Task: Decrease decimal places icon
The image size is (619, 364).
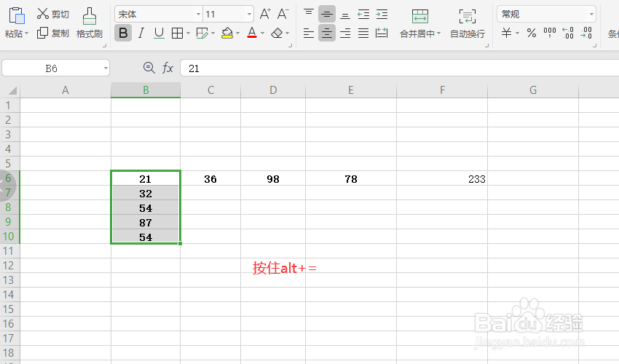Action: pyautogui.click(x=586, y=33)
